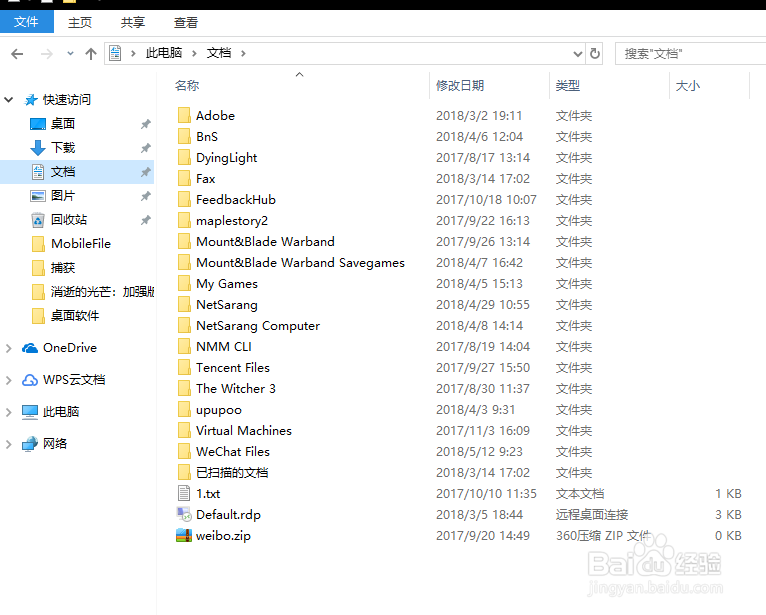Sort by the 名称 column header
This screenshot has width=766, height=615.
[x=187, y=85]
